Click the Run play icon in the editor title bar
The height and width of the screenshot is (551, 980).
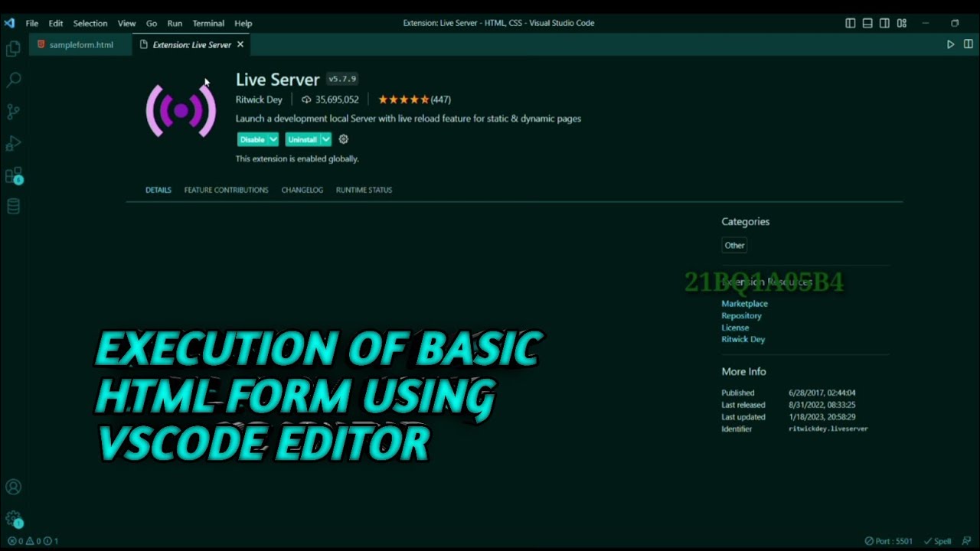tap(950, 44)
